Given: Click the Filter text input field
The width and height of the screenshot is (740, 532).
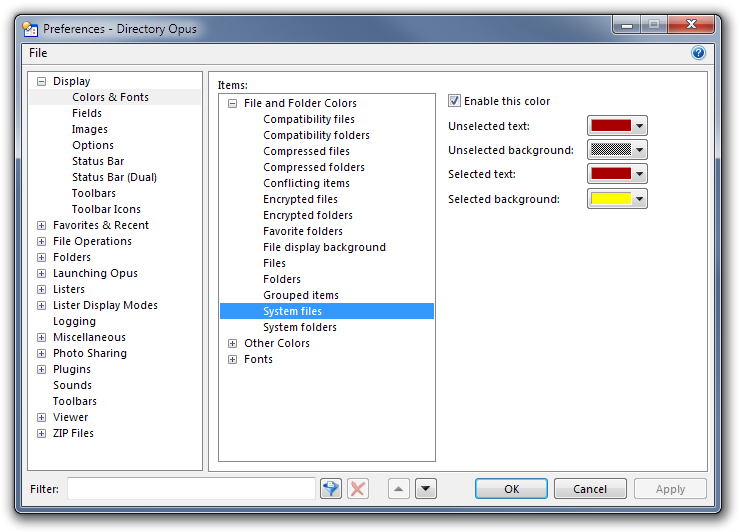Looking at the screenshot, I should [x=191, y=489].
